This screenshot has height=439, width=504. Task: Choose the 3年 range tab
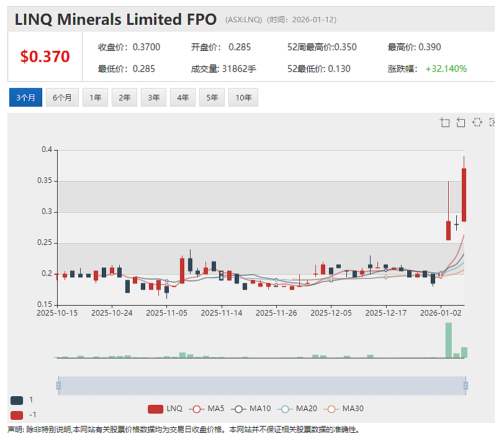154,97
